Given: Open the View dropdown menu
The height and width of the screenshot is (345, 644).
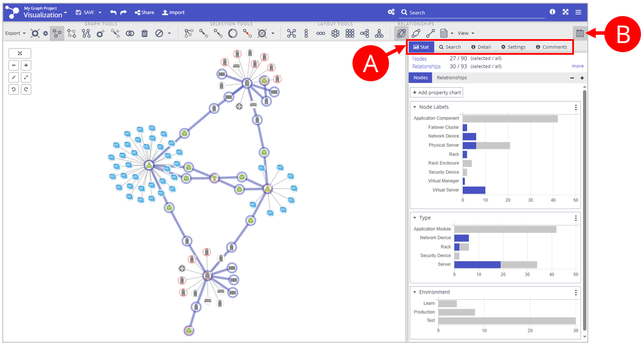Looking at the screenshot, I should 466,33.
